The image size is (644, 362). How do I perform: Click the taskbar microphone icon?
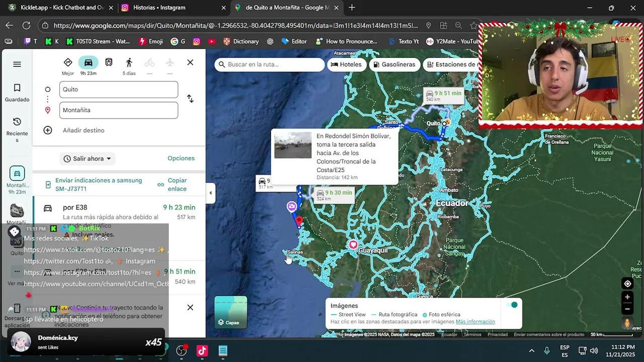(547, 350)
